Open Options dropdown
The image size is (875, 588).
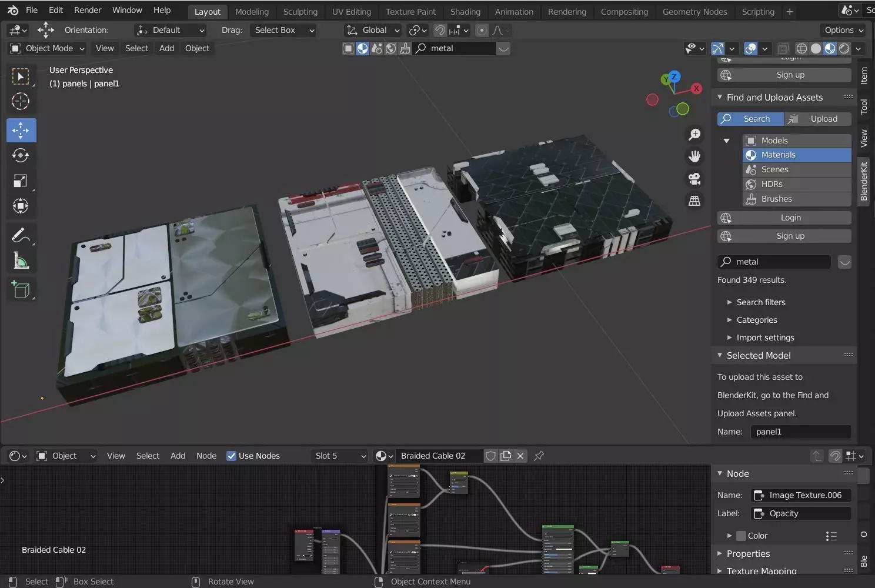[843, 30]
